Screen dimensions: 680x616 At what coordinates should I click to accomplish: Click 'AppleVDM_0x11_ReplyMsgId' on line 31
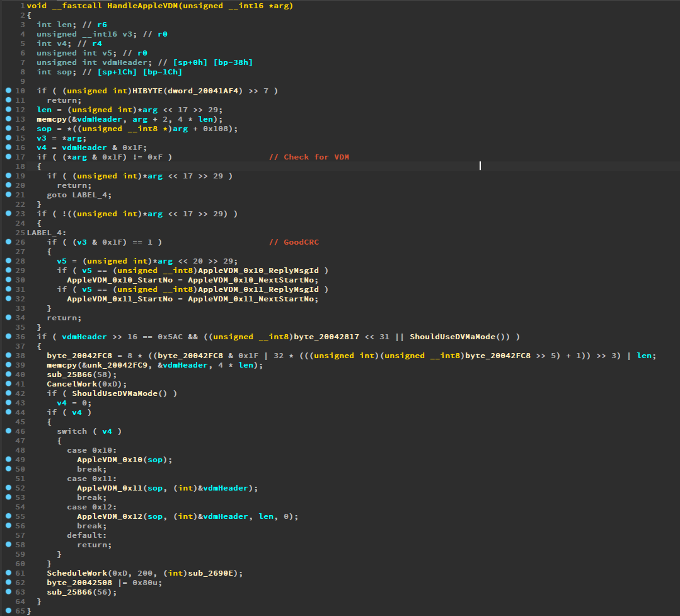pos(258,289)
